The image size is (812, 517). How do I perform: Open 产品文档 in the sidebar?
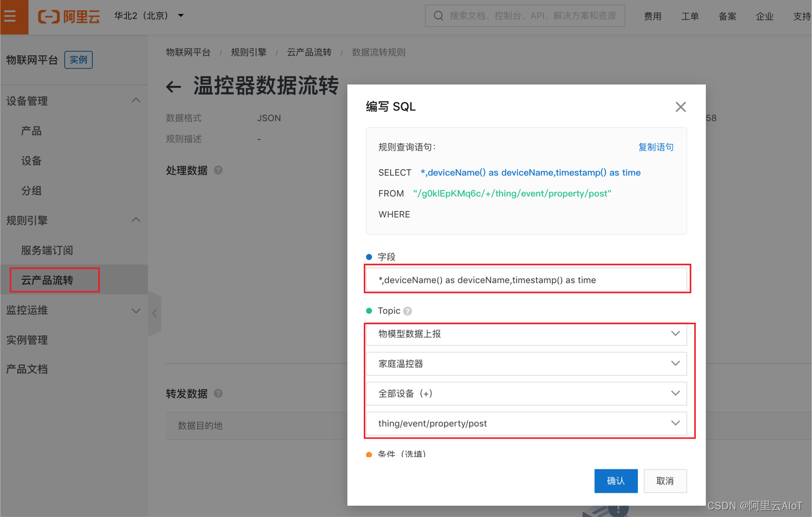[x=27, y=369]
